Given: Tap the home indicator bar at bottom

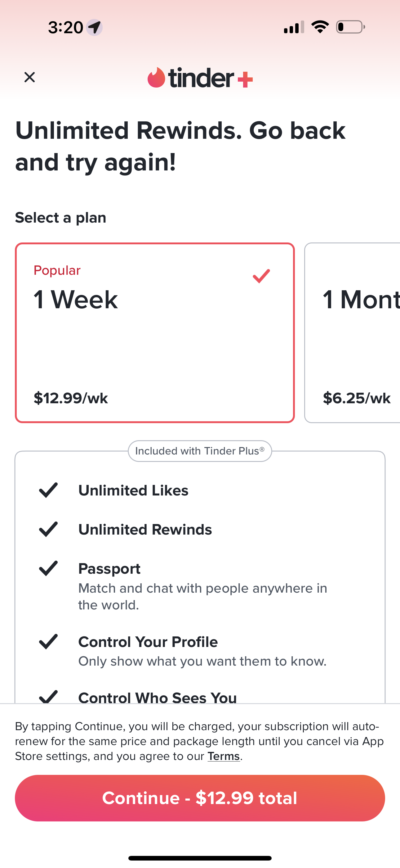Looking at the screenshot, I should coord(200,858).
